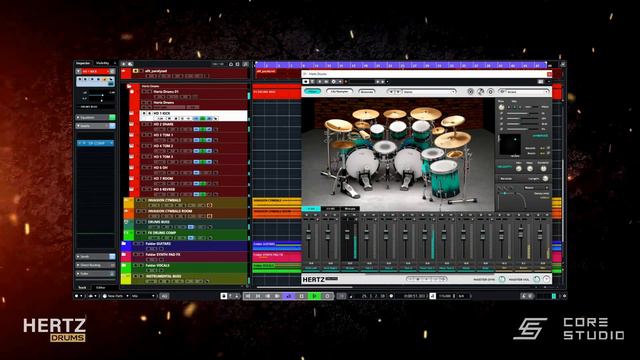Go to project start in the transport
The height and width of the screenshot is (360, 640).
click(x=247, y=296)
